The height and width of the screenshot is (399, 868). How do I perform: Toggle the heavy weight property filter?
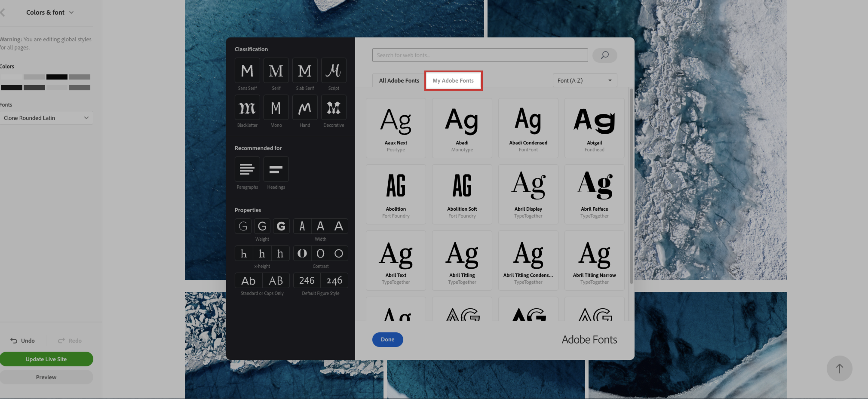click(x=281, y=226)
